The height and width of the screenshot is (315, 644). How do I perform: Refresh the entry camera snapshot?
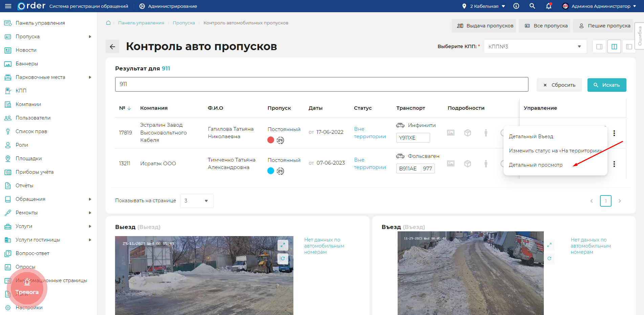549,258
